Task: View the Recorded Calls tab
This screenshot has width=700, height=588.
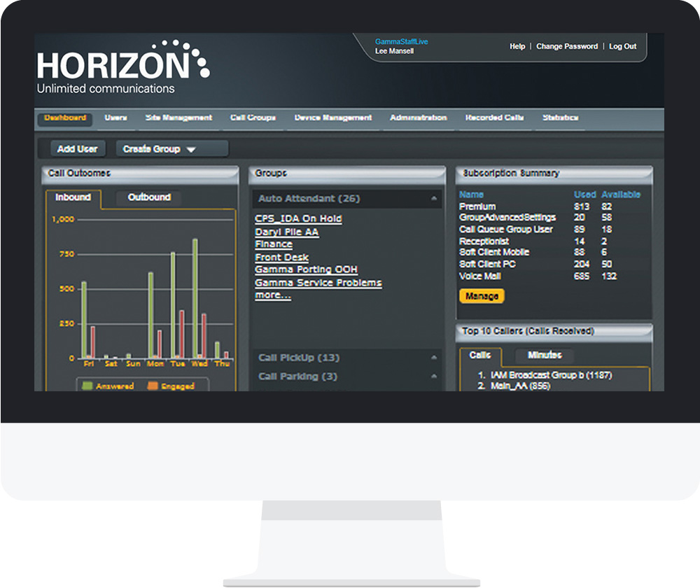Action: click(494, 118)
